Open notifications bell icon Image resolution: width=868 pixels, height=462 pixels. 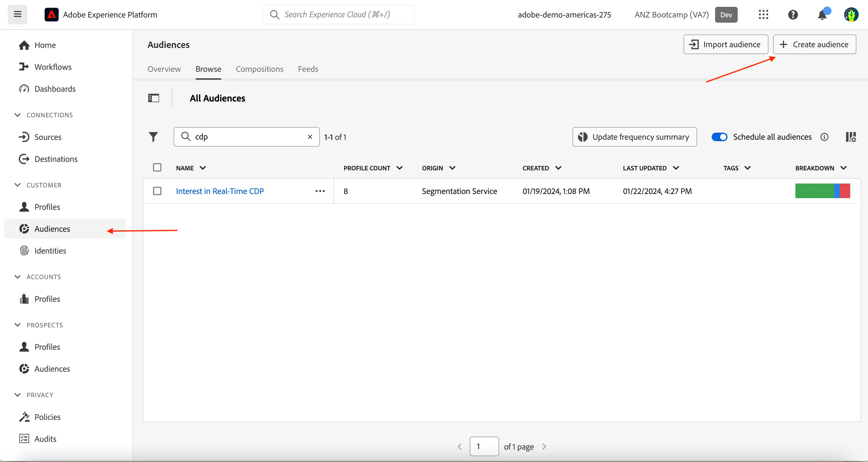(822, 14)
